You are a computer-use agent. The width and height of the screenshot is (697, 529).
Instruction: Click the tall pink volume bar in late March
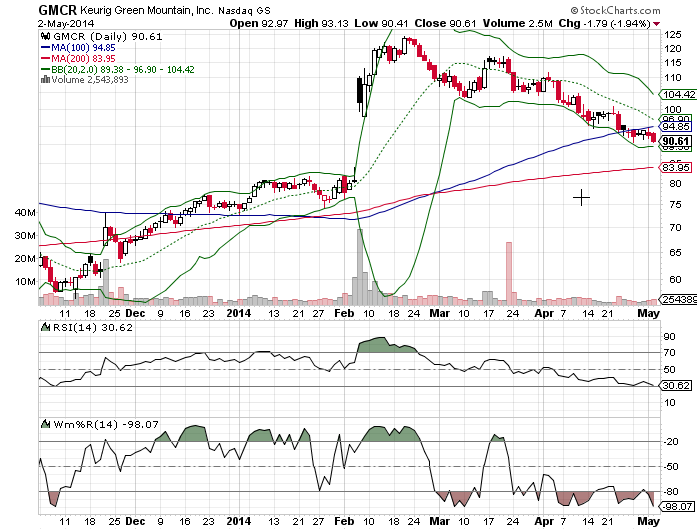click(x=509, y=273)
